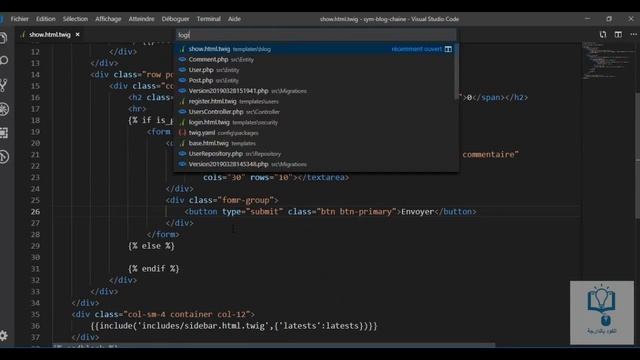This screenshot has height=360, width=640.
Task: Open the Explorer icon in the activity bar
Action: tap(4, 38)
